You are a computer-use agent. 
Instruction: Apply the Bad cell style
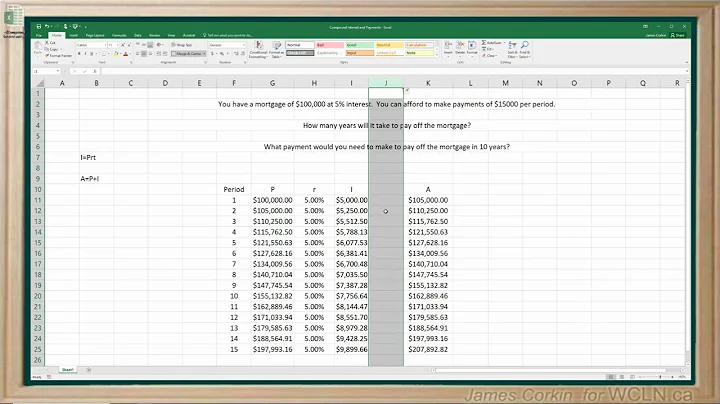click(330, 45)
